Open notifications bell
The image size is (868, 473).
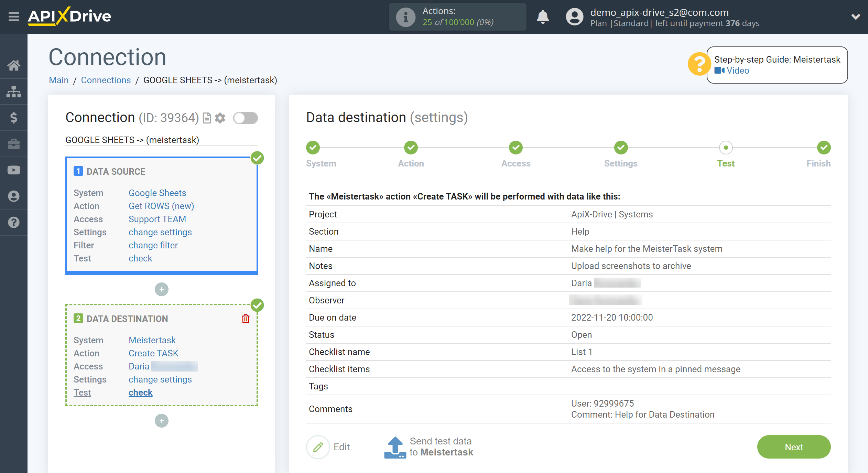click(x=543, y=17)
